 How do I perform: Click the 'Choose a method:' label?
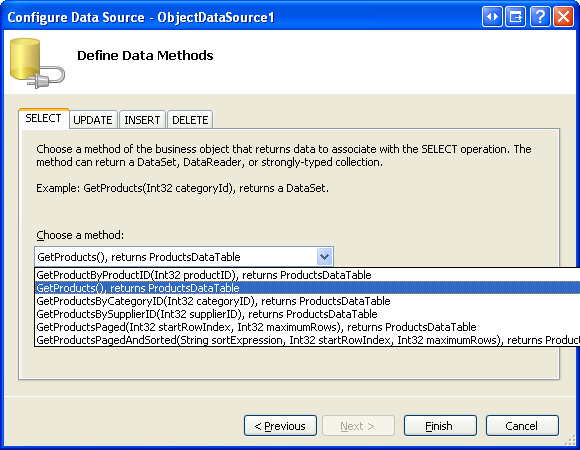click(80, 235)
